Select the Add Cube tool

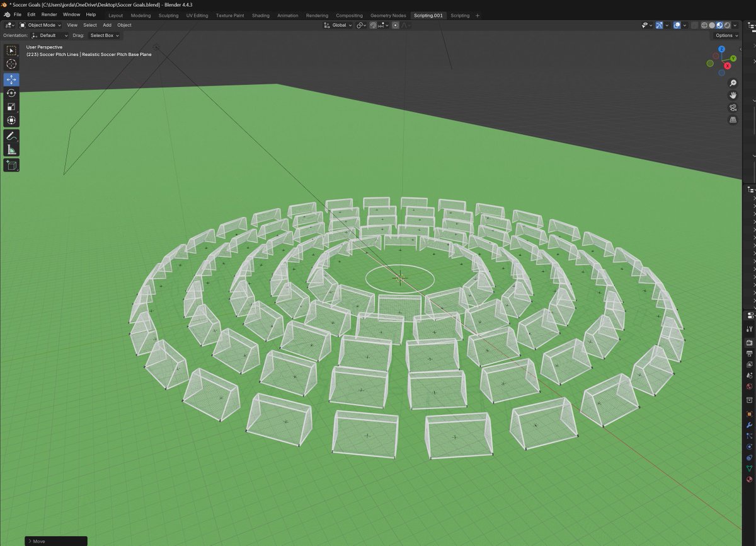tap(11, 165)
